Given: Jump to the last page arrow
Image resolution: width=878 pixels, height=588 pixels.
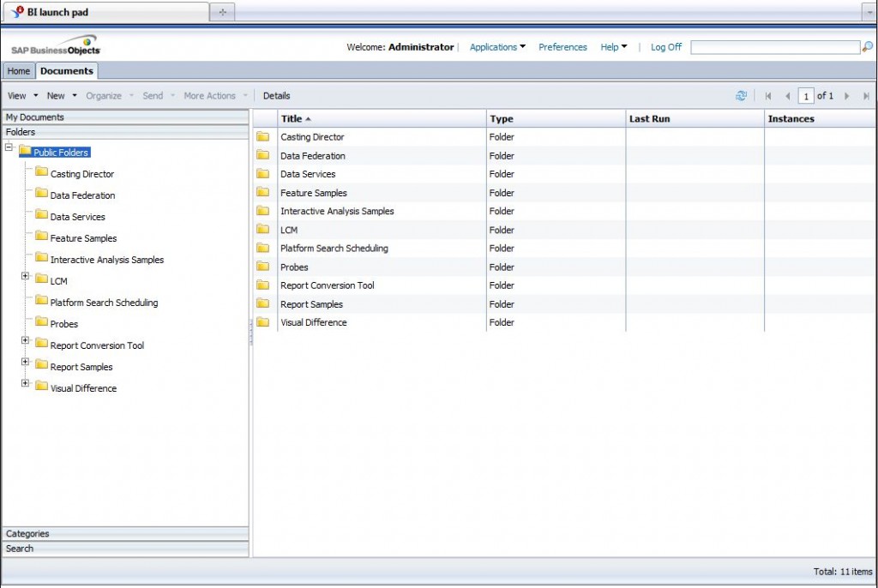Looking at the screenshot, I should pos(866,96).
